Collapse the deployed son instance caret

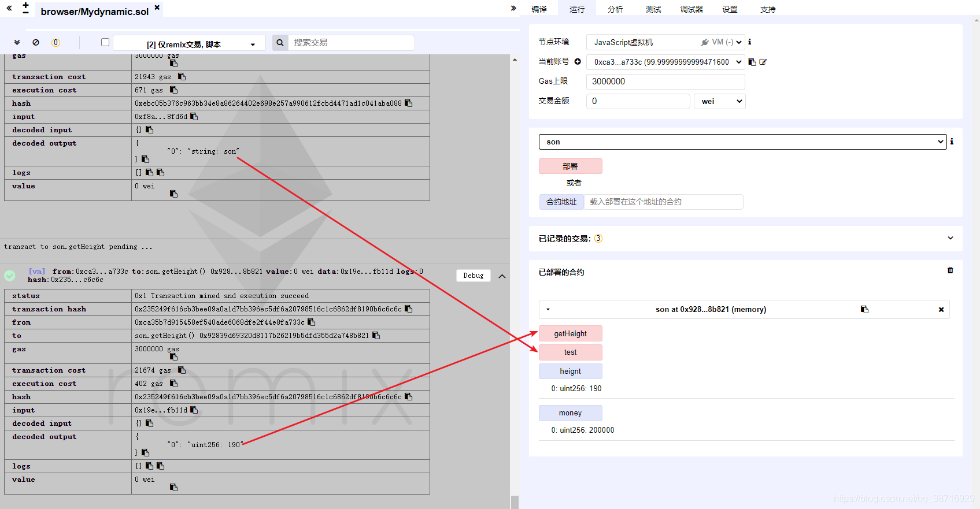548,310
